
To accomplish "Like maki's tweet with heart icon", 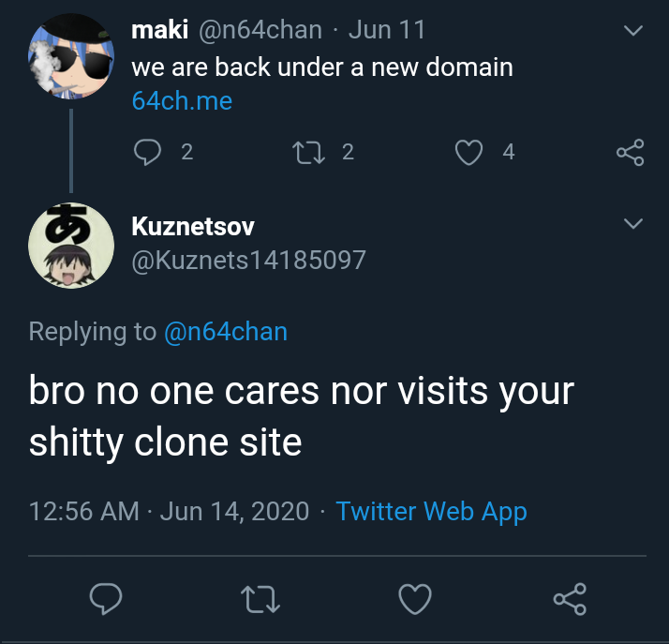I will point(468,152).
